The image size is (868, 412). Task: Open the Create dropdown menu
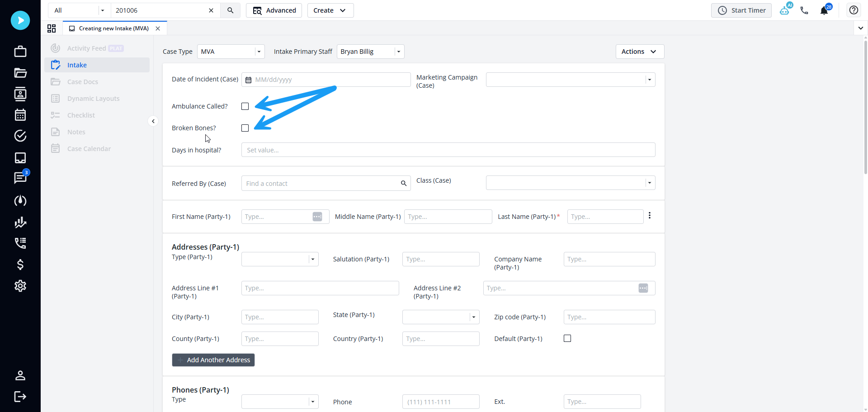(330, 10)
